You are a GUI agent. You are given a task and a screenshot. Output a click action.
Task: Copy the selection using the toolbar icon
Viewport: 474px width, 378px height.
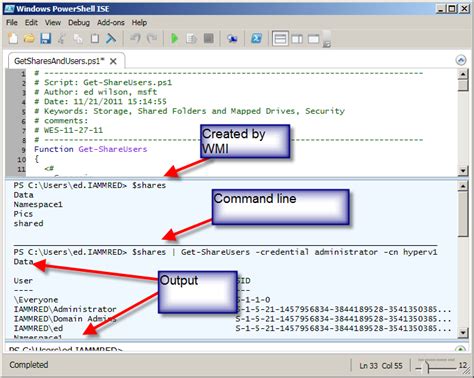pyautogui.click(x=78, y=39)
